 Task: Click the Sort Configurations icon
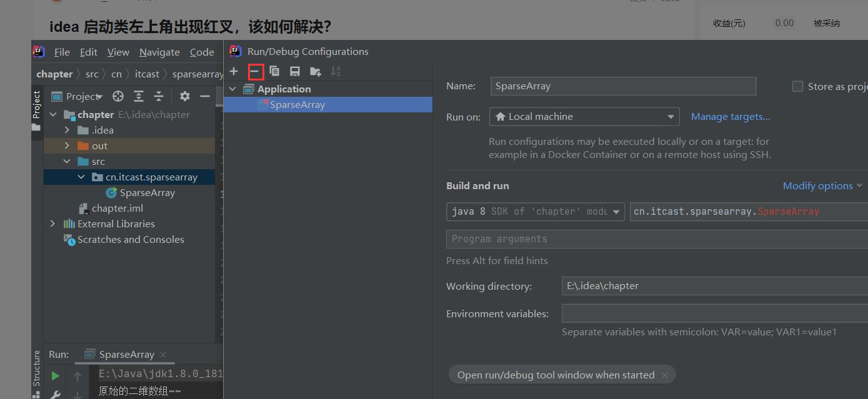[x=336, y=72]
